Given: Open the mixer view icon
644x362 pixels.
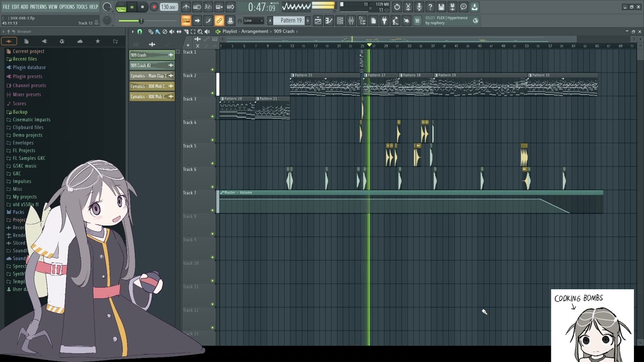Looking at the screenshot, I should tap(351, 21).
